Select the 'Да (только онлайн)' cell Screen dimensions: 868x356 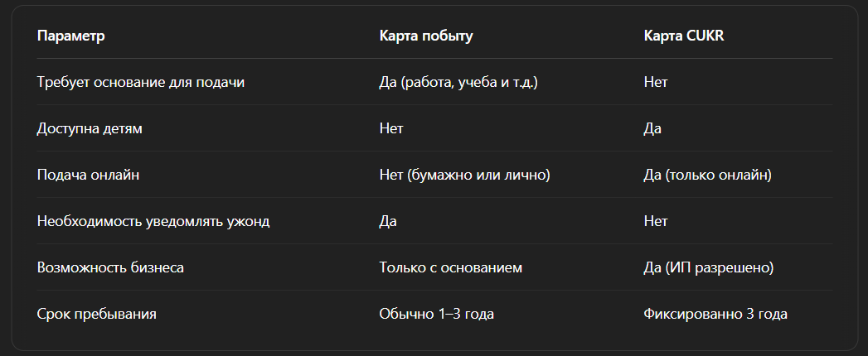point(707,175)
